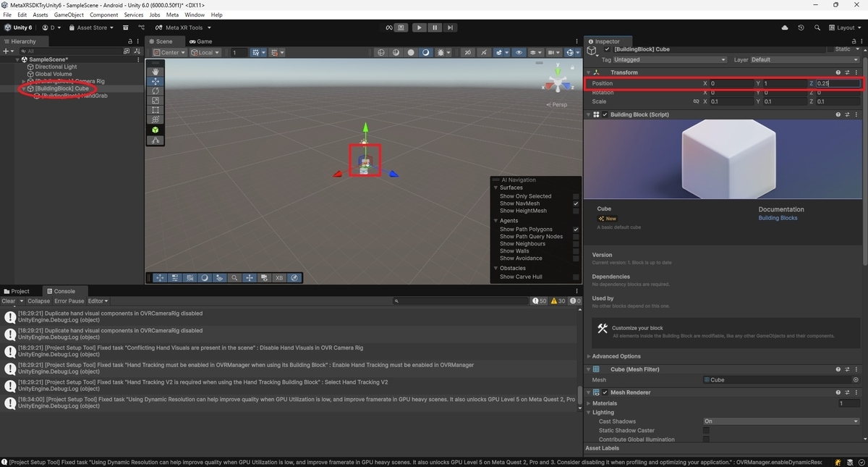
Task: Toggle the GameObject active checkbox
Action: pyautogui.click(x=607, y=49)
